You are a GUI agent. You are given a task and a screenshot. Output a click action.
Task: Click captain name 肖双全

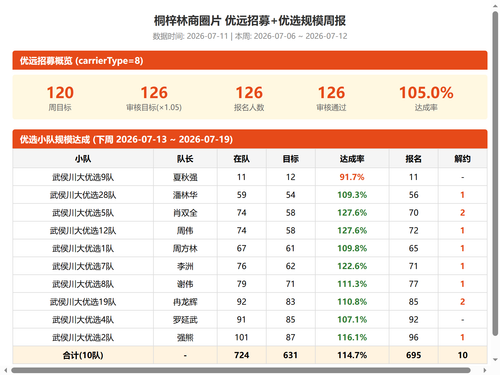pos(185,213)
